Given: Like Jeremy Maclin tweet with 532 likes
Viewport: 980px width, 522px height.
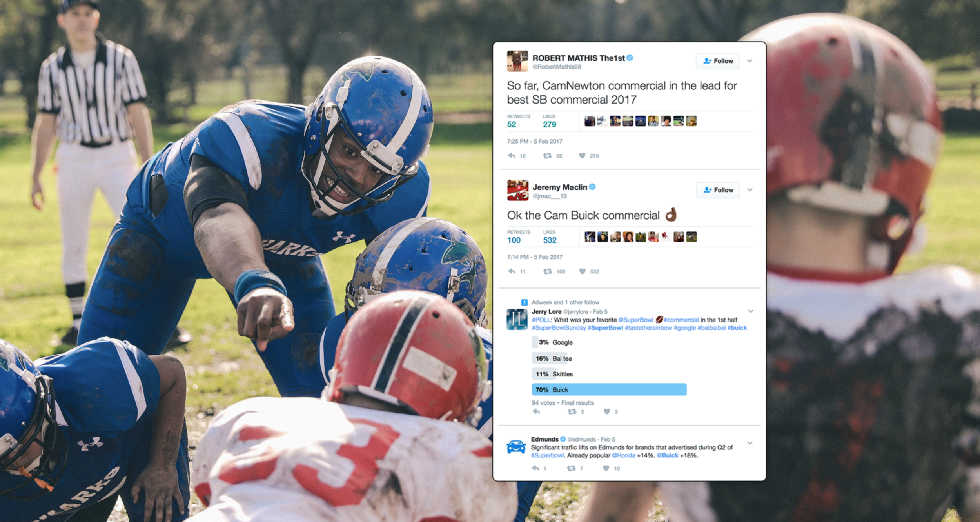Looking at the screenshot, I should click(x=583, y=271).
